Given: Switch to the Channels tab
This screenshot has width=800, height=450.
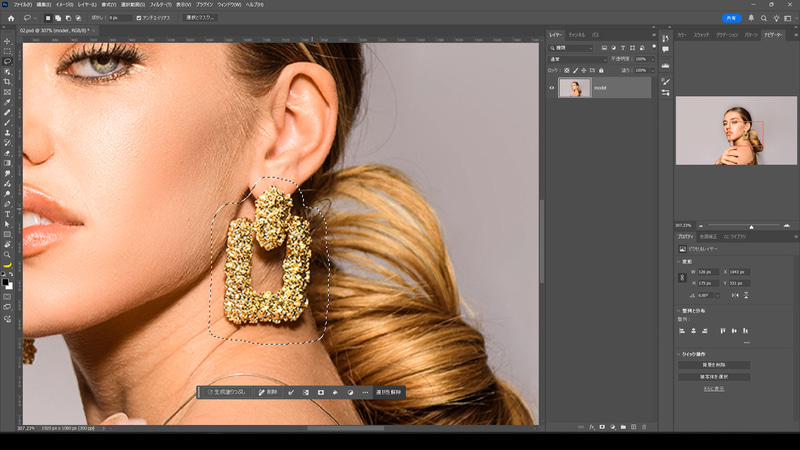Looking at the screenshot, I should point(576,34).
